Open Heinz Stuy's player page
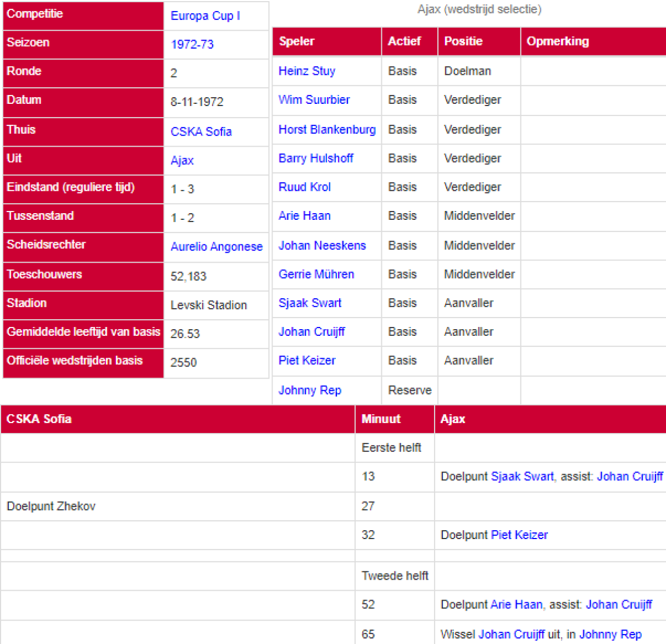666x644 pixels. (x=307, y=71)
